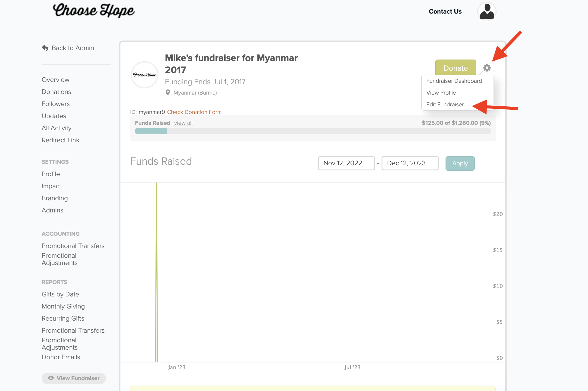Screen dimensions: 588x391
Task: Click the $20 axis value
Action: pos(498,214)
